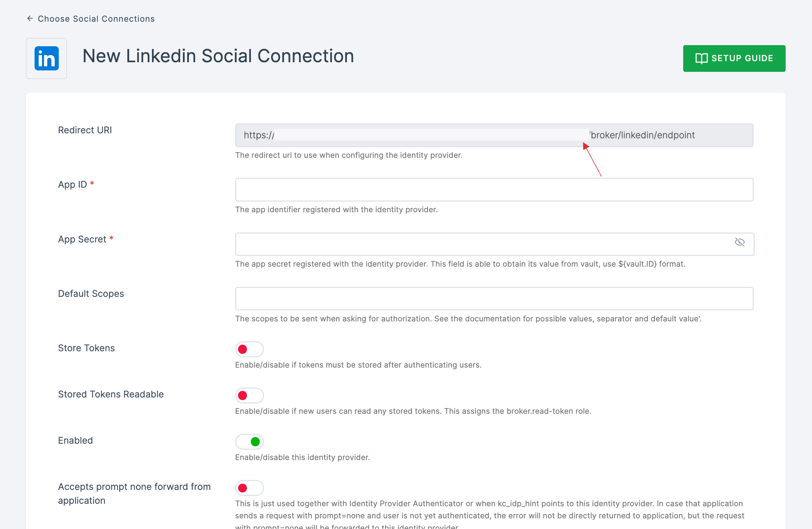Viewport: 812px width, 529px height.
Task: Click the Default Scopes input field
Action: coord(494,299)
